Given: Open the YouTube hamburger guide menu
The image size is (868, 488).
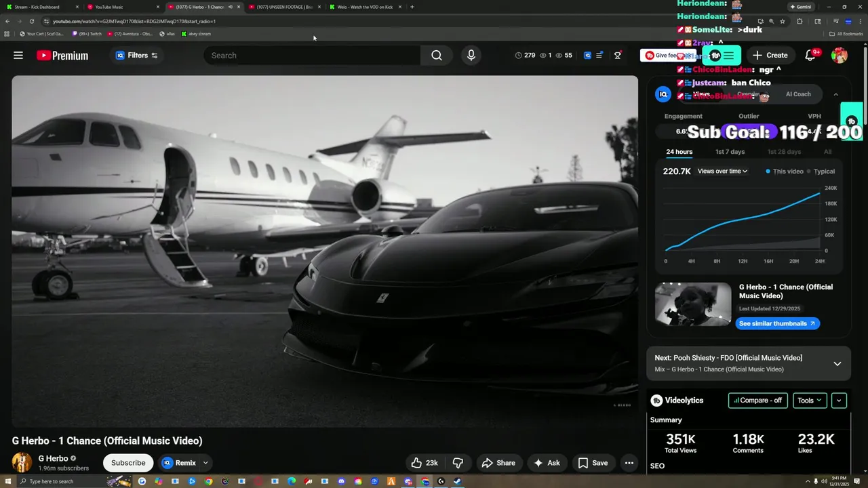Looking at the screenshot, I should tap(18, 56).
